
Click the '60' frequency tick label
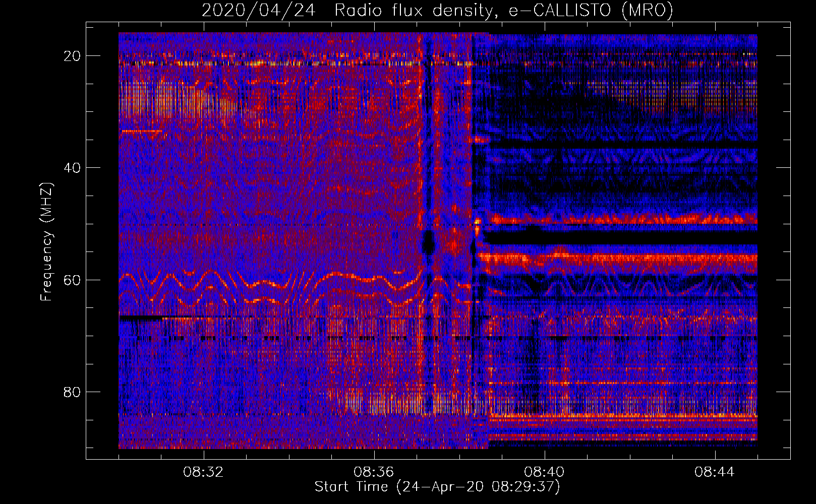[73, 280]
